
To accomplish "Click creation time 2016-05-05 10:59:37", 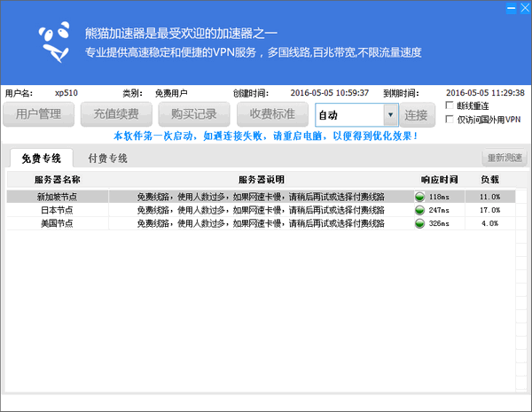I will click(330, 93).
